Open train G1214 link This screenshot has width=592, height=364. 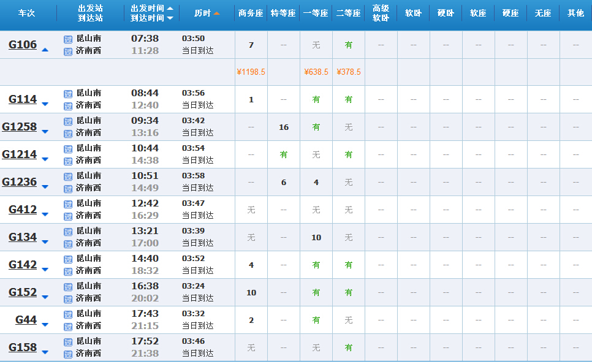tap(19, 154)
